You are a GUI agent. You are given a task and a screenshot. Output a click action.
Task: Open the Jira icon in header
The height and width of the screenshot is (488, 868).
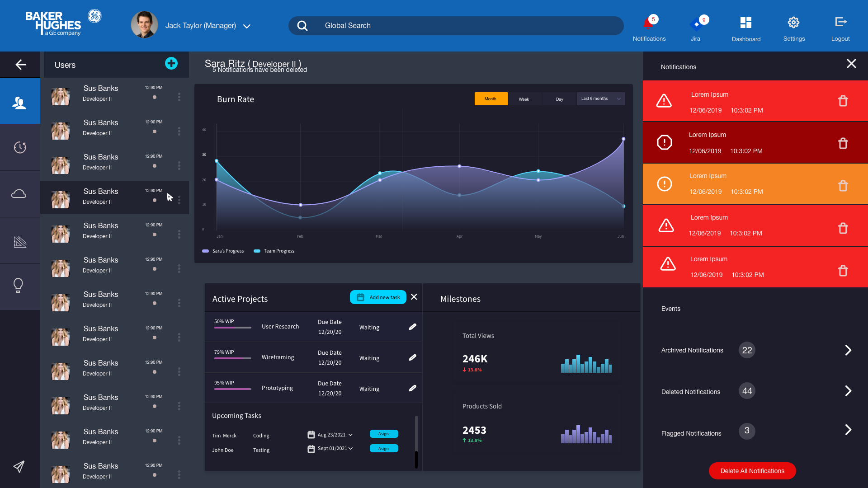click(x=696, y=25)
